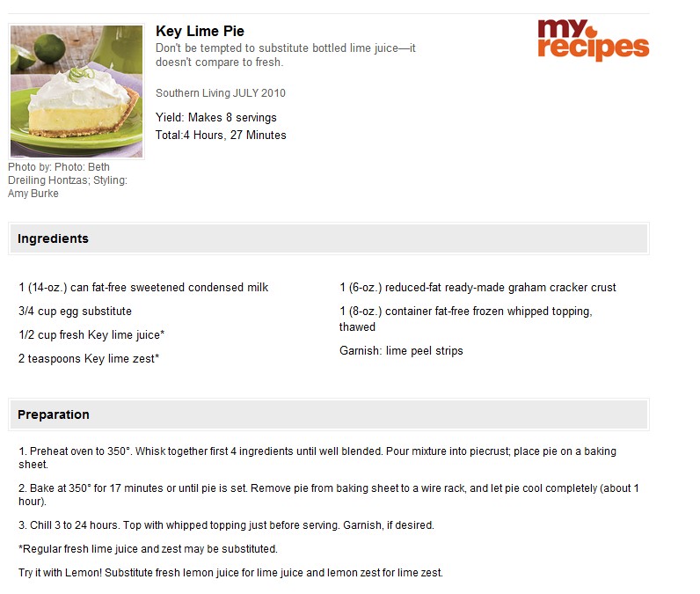Click the Total: 4 Hours, 27 Minutes text
The width and height of the screenshot is (700, 594).
point(221,135)
